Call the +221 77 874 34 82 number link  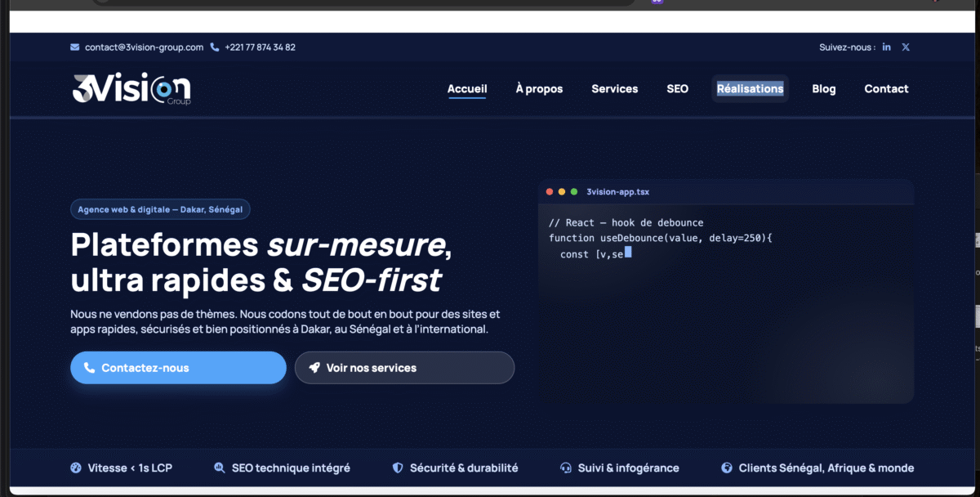(260, 47)
